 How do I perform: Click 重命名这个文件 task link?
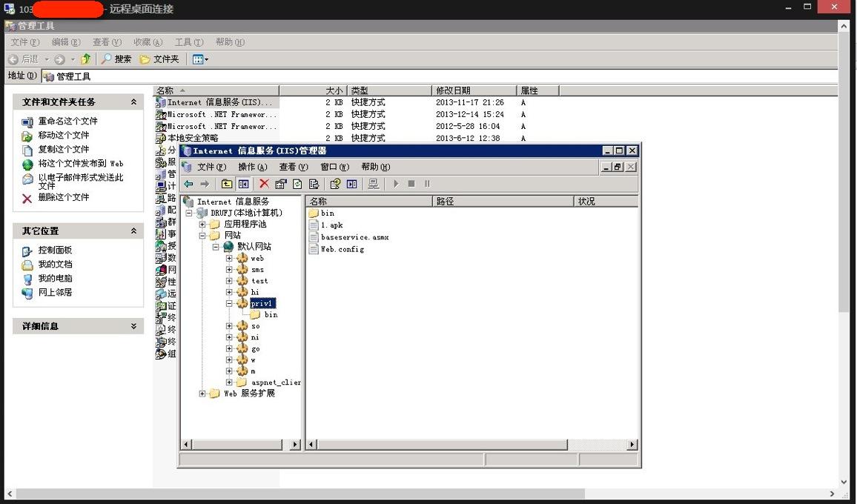point(67,121)
